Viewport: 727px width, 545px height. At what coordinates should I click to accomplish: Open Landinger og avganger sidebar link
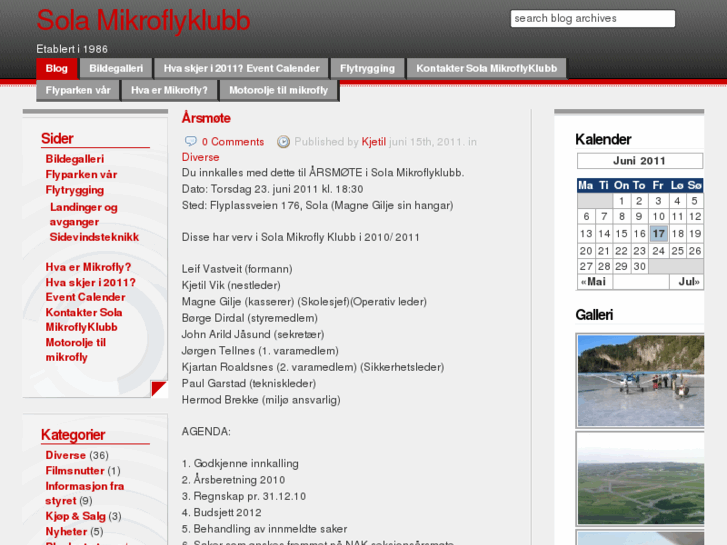pyautogui.click(x=83, y=214)
